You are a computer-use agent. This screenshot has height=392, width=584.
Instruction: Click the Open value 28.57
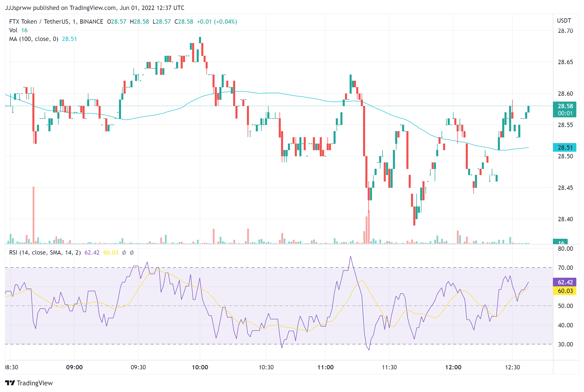tap(118, 22)
